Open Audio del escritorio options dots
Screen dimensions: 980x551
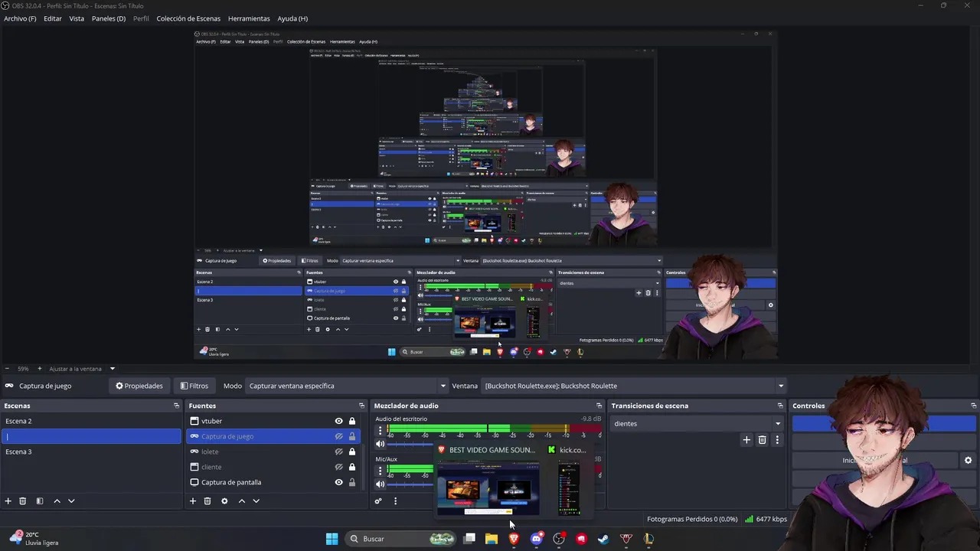[380, 431]
